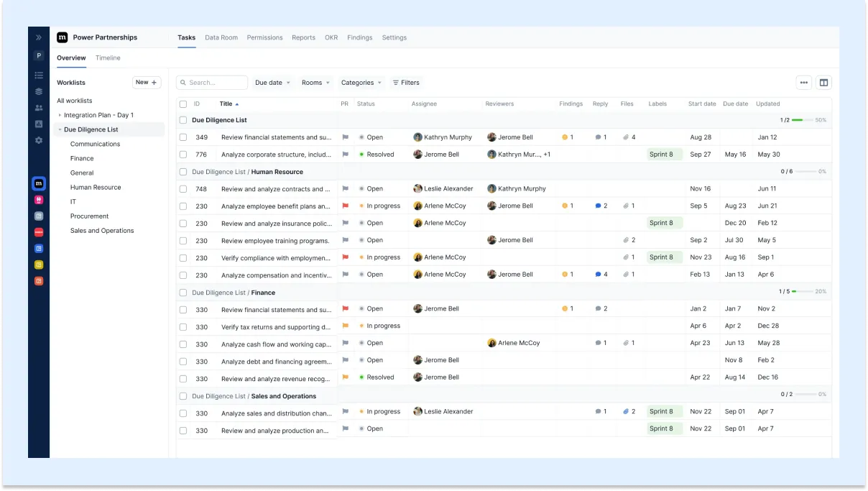Open the people icon in sidebar
Image resolution: width=868 pixels, height=491 pixels.
39,108
